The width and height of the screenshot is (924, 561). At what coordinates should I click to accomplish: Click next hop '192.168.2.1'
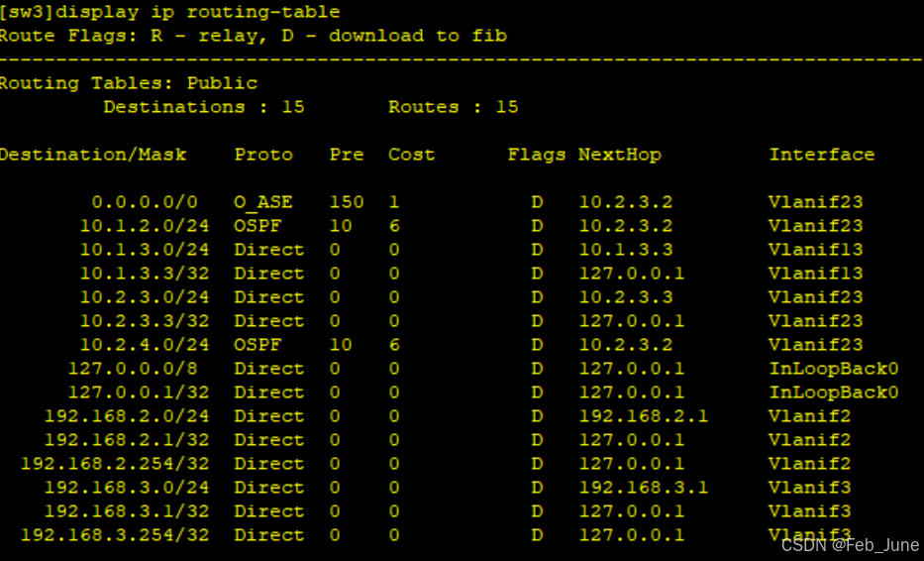pyautogui.click(x=644, y=416)
